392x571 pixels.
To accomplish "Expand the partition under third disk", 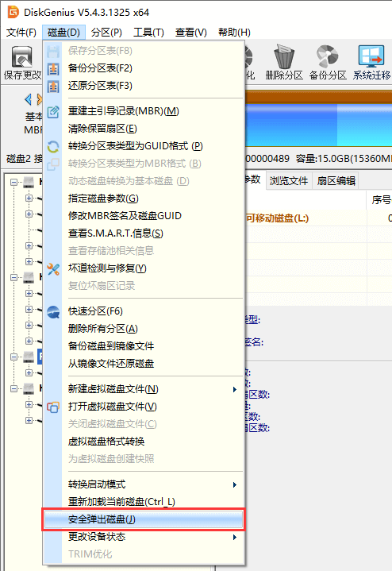I will click(x=29, y=373).
